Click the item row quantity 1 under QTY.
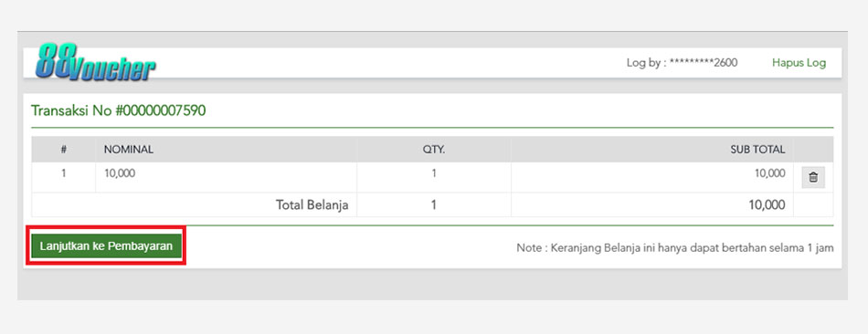 click(x=434, y=173)
